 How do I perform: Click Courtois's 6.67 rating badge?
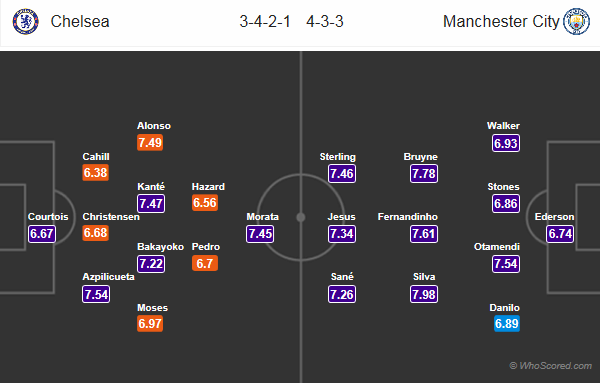coord(42,234)
